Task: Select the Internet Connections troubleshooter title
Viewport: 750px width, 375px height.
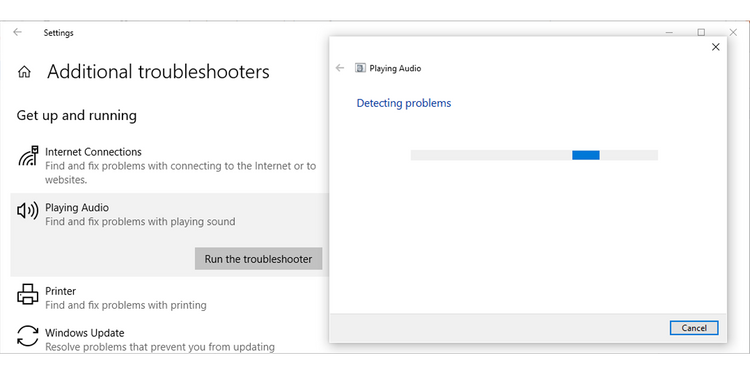Action: point(93,152)
